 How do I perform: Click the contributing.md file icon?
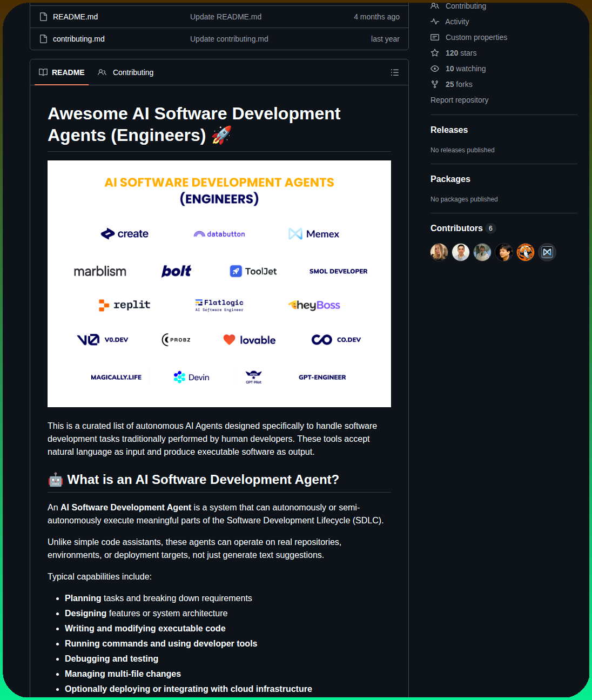(x=43, y=39)
